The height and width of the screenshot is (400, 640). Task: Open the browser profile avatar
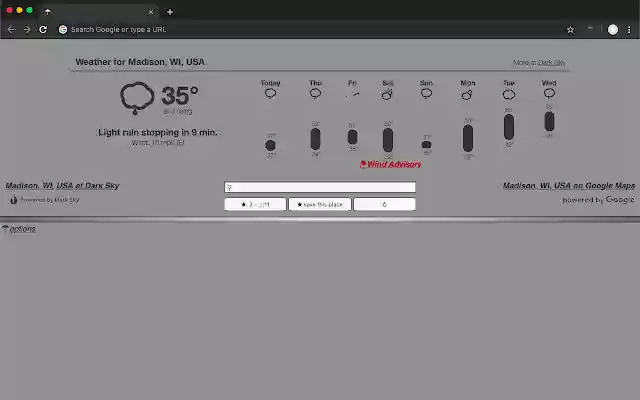pos(613,29)
